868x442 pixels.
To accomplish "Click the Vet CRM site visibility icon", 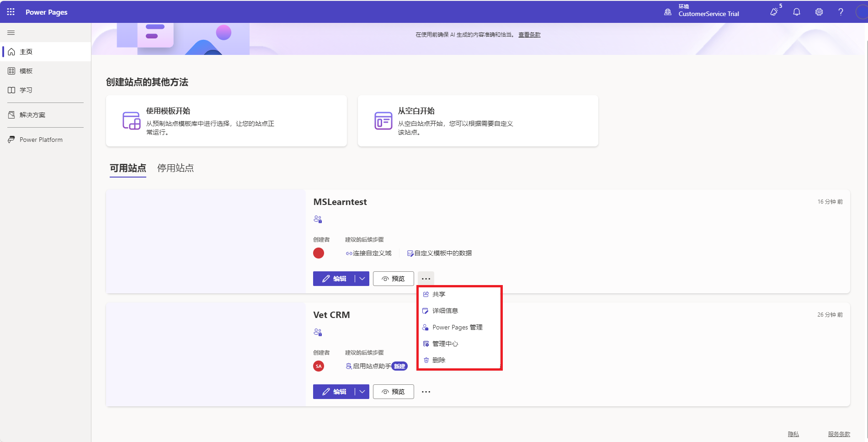I will pos(318,332).
